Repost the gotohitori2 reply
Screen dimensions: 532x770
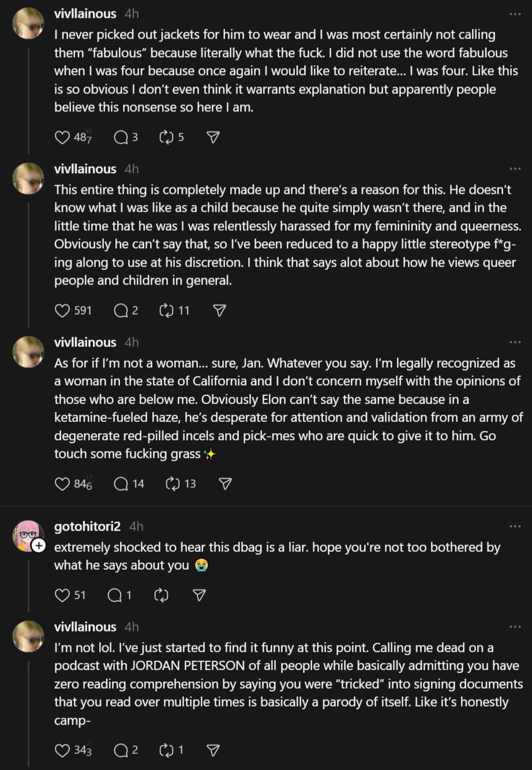[161, 595]
